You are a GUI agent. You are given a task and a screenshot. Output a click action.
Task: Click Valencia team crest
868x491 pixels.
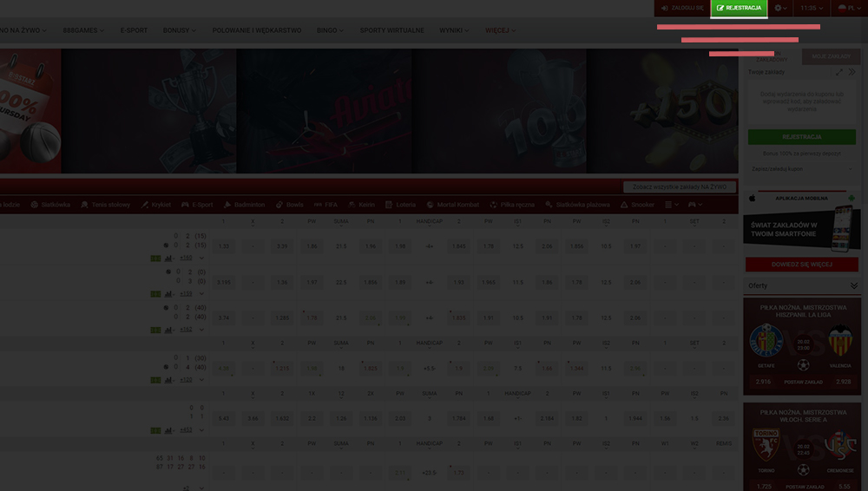click(x=839, y=340)
